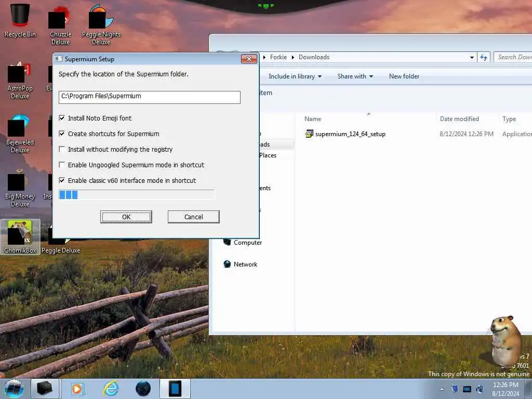Click the supermium_124_64_setup file icon
532x399 pixels.
[x=309, y=134]
